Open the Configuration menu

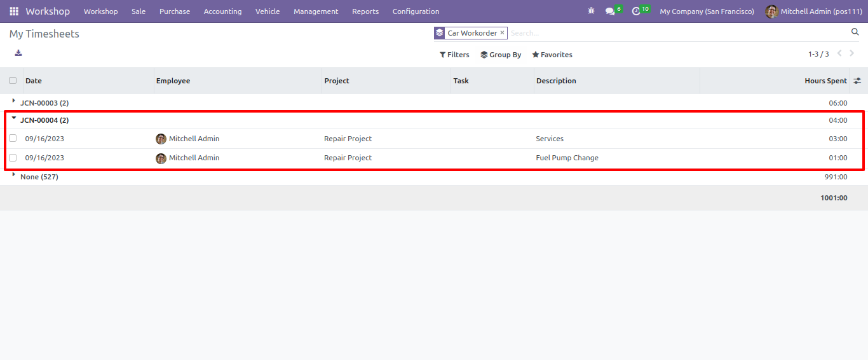(x=416, y=11)
